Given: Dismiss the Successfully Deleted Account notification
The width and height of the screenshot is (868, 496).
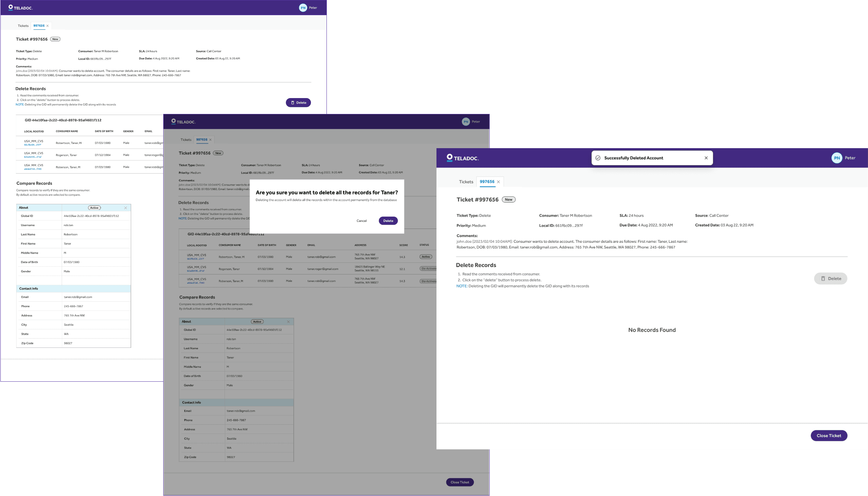Looking at the screenshot, I should tap(706, 158).
